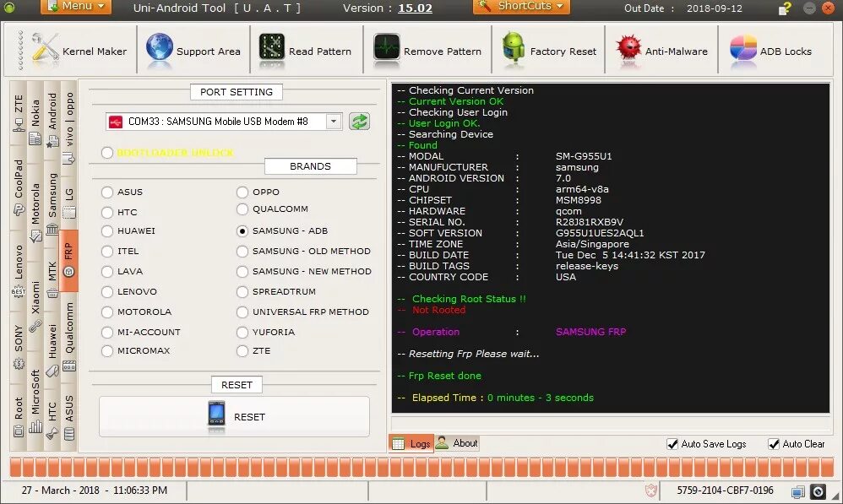
Task: Switch to the Logs tab
Action: click(x=411, y=444)
